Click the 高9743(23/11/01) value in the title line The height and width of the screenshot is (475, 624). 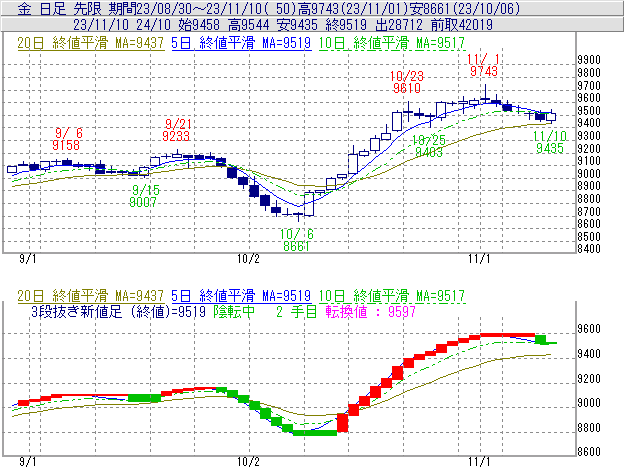[354, 8]
